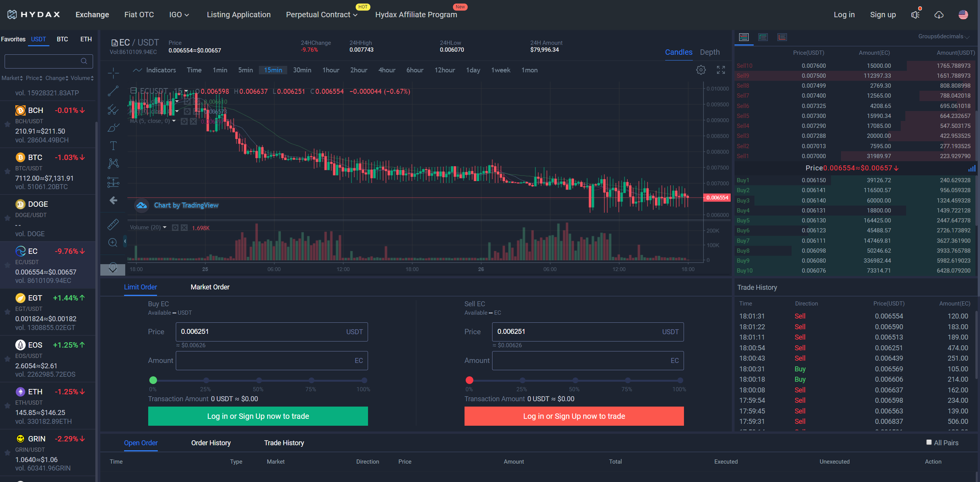Screen dimensions: 980x482
Task: Show buy-only order book view
Action: 763,37
